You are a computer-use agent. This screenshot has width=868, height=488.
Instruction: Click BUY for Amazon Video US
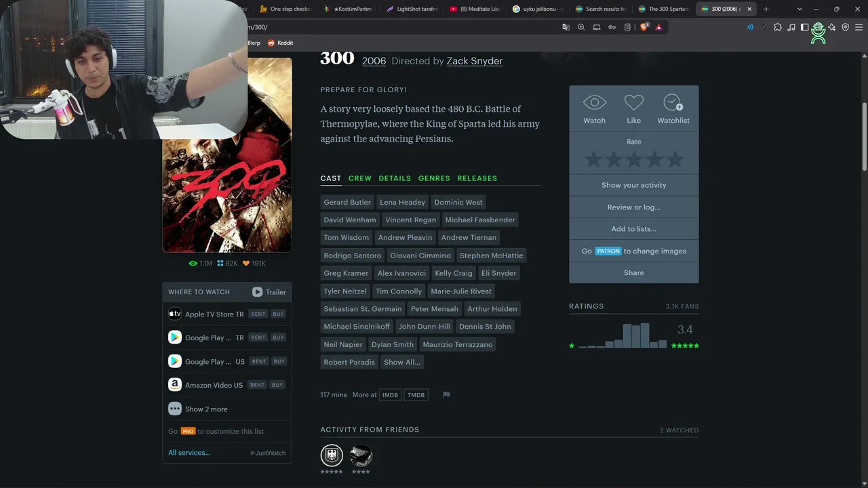pos(277,385)
